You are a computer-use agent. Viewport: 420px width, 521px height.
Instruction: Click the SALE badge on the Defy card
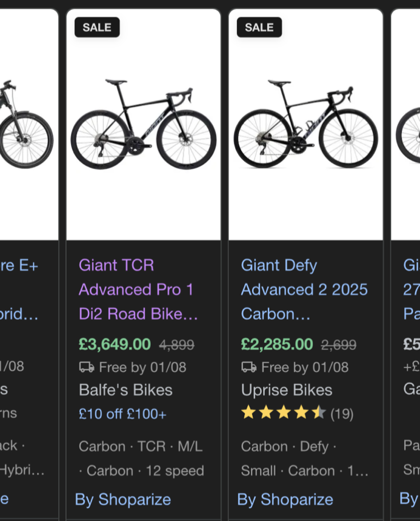tap(259, 27)
